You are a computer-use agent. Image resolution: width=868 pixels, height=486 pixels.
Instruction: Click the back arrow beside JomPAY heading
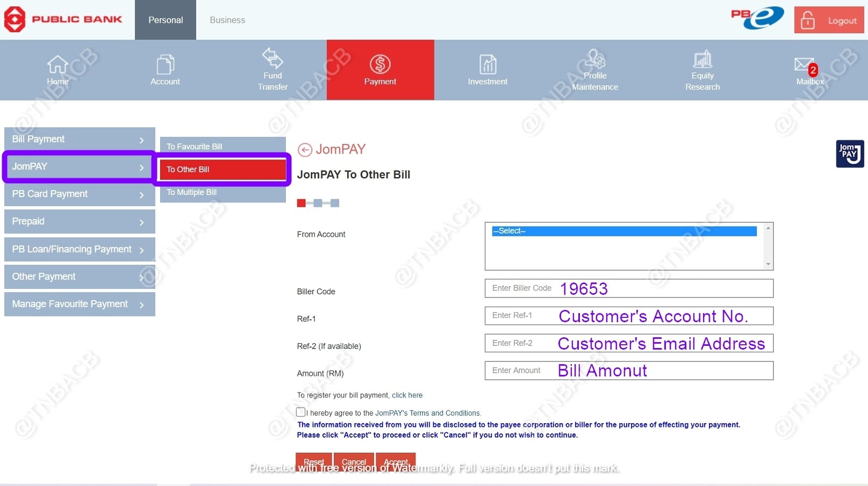click(305, 150)
